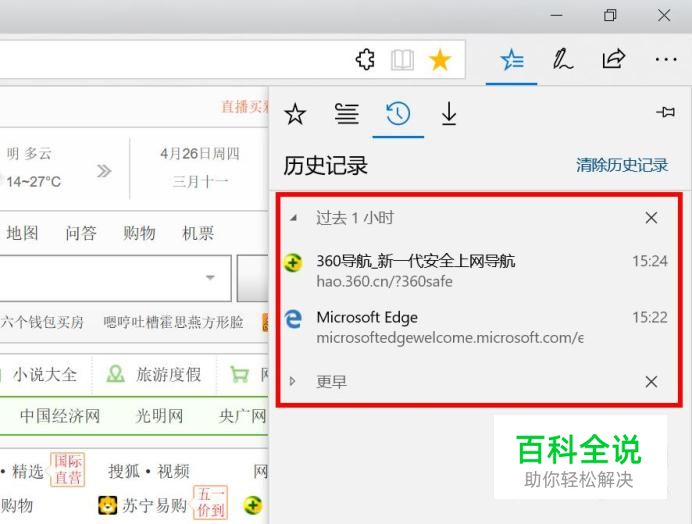Image resolution: width=692 pixels, height=524 pixels.
Task: Click the 4月26日周四 date text
Action: point(199,154)
